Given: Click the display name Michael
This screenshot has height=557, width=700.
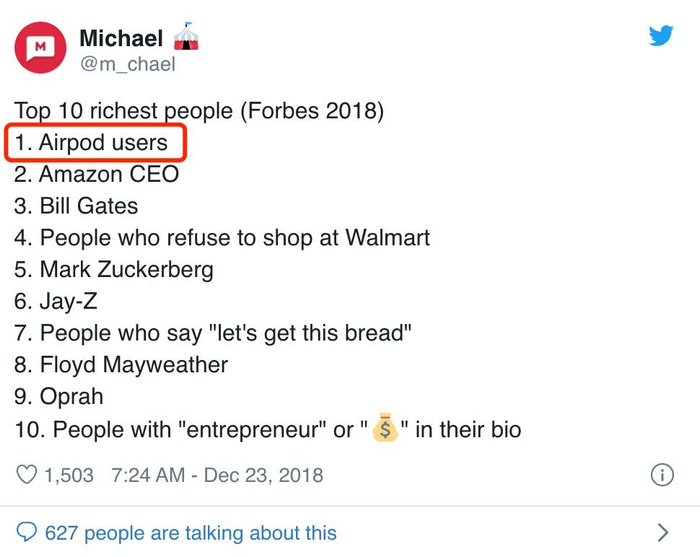Looking at the screenshot, I should [121, 39].
